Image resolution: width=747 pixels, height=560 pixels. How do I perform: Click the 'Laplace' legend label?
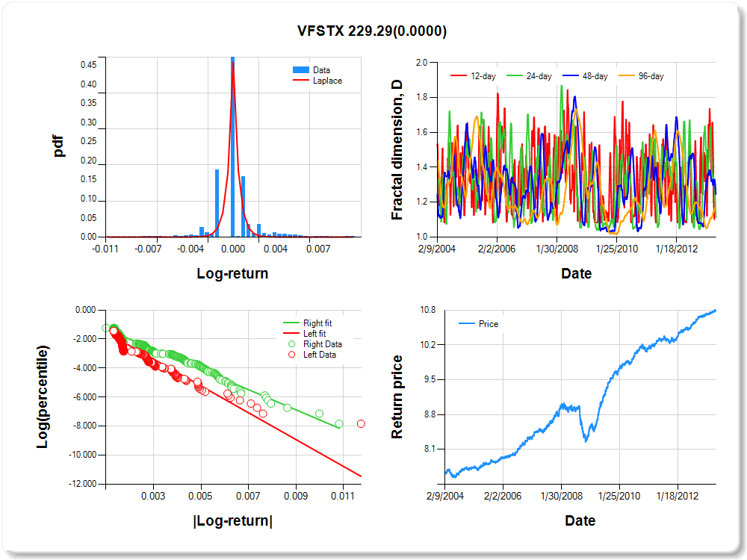327,81
